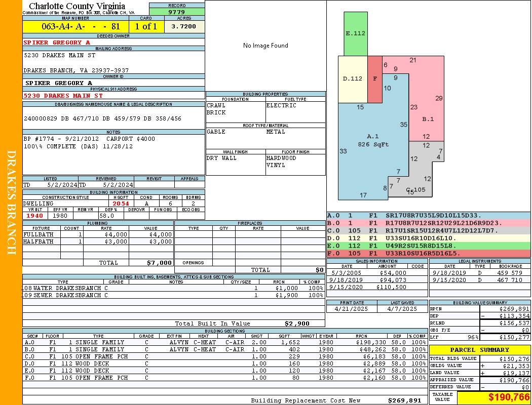Click red F porch section in sketch
The width and height of the screenshot is (532, 405).
pos(375,79)
